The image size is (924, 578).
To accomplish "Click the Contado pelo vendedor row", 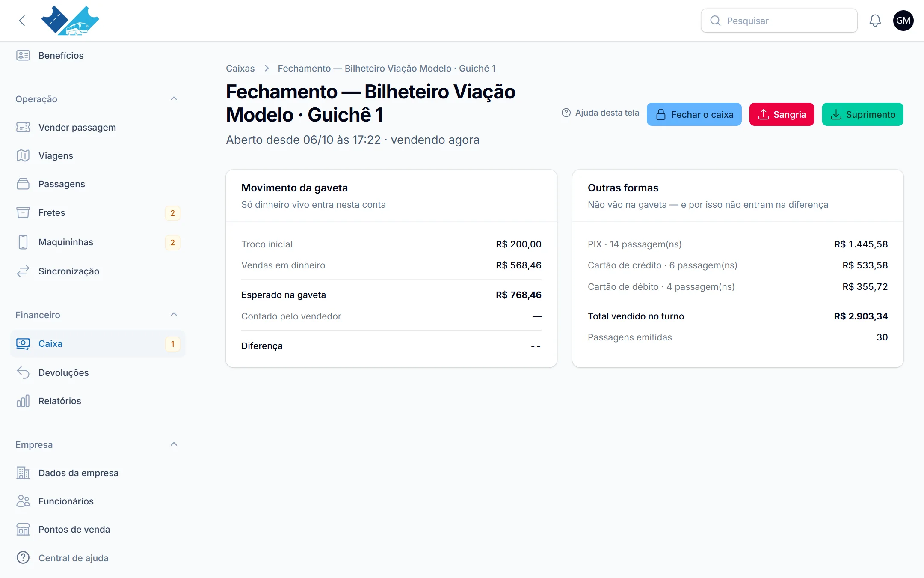I will 391,316.
